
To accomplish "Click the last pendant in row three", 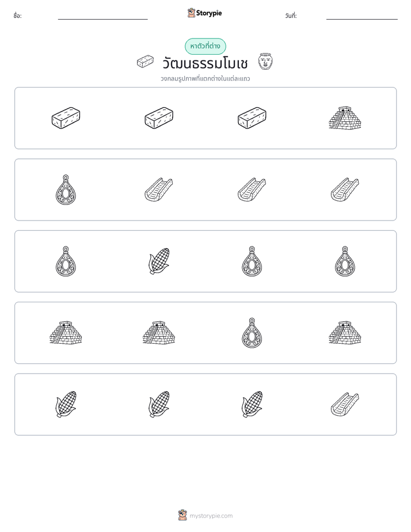I will click(345, 261).
